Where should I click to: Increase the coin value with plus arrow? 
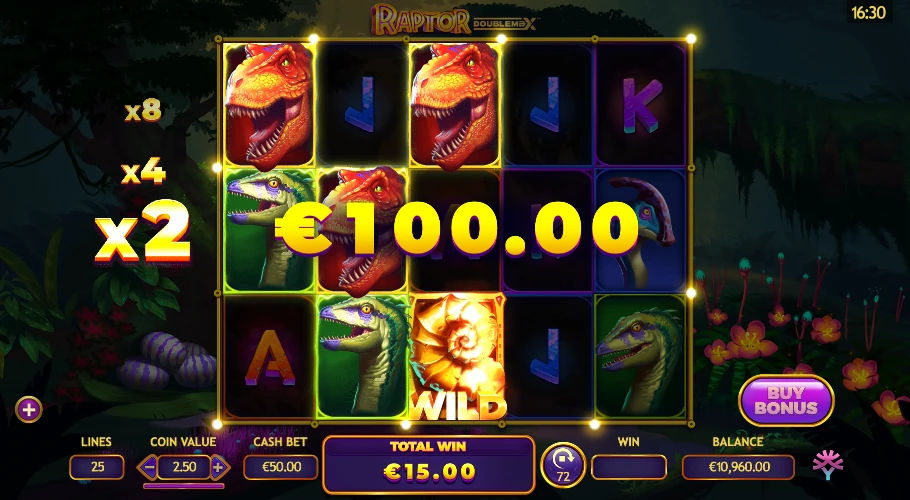tap(219, 467)
